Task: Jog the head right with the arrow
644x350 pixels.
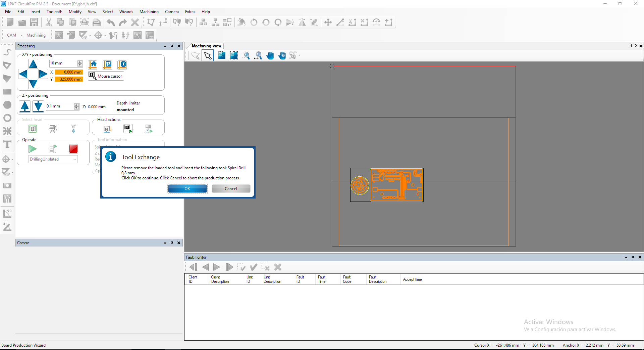Action: click(x=43, y=74)
